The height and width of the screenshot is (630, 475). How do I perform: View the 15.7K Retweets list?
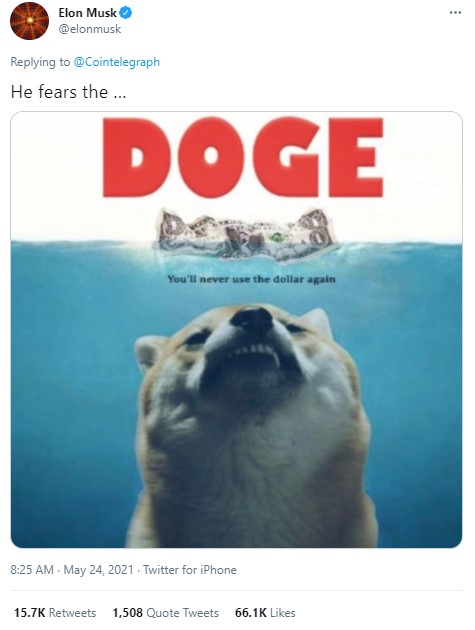pyautogui.click(x=55, y=613)
